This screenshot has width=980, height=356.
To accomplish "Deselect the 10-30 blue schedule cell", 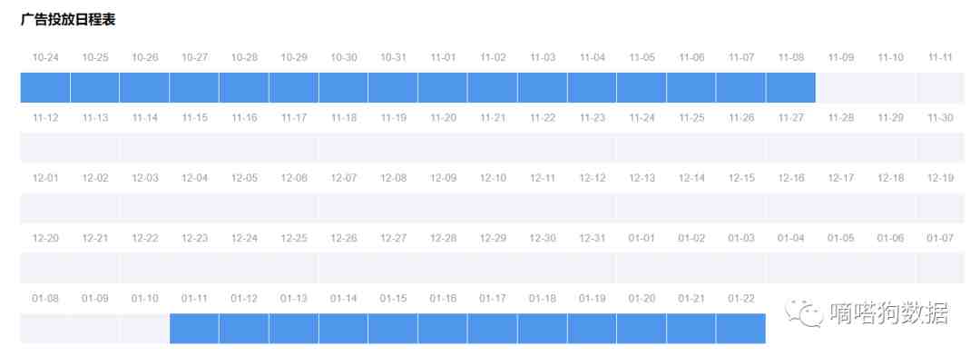I will coord(343,87).
